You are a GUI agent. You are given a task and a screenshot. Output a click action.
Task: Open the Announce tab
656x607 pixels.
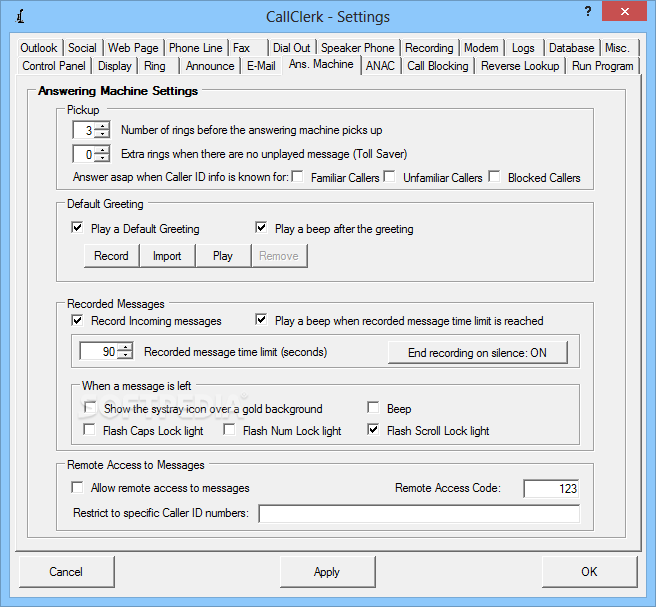click(210, 66)
